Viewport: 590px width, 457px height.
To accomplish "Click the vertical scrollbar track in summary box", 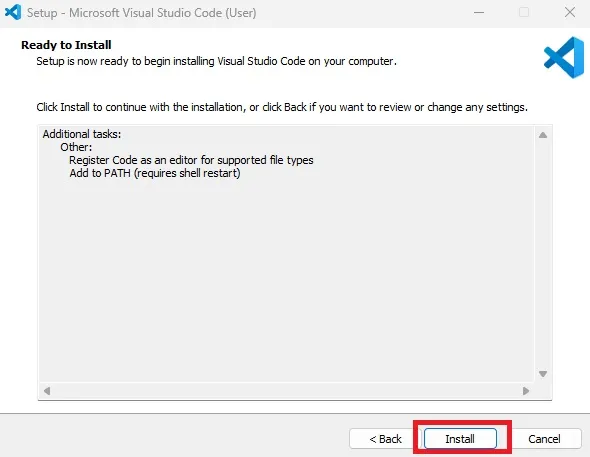I will (x=543, y=254).
